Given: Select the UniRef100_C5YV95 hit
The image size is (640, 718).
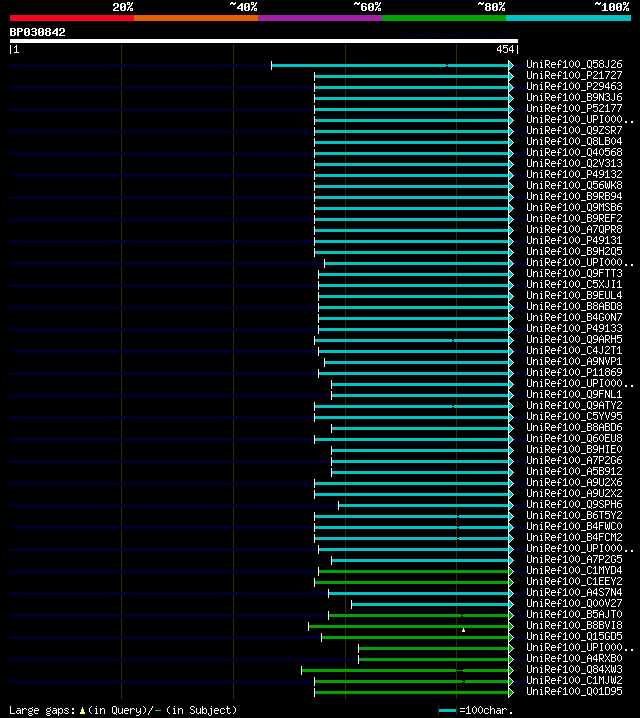Looking at the screenshot, I should click(x=574, y=416).
